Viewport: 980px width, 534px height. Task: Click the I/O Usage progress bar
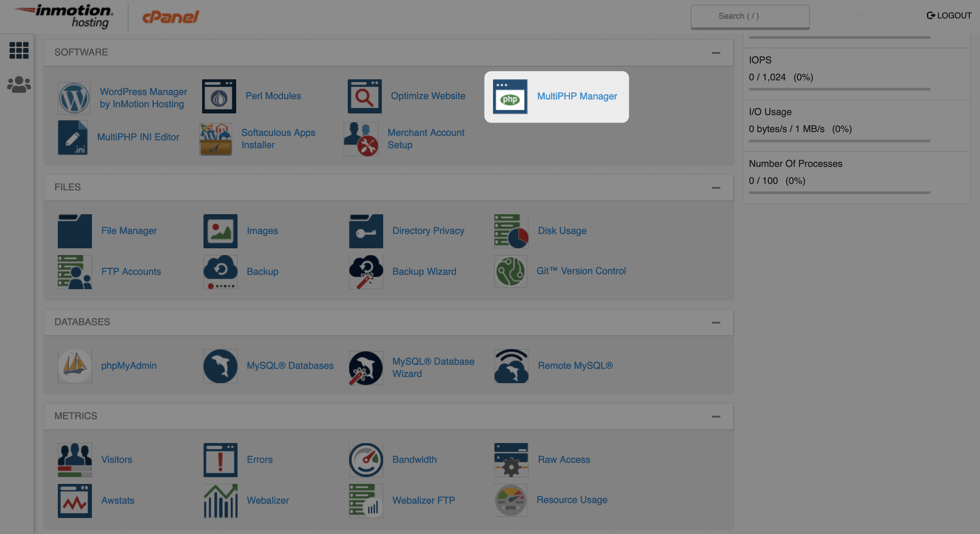(839, 141)
